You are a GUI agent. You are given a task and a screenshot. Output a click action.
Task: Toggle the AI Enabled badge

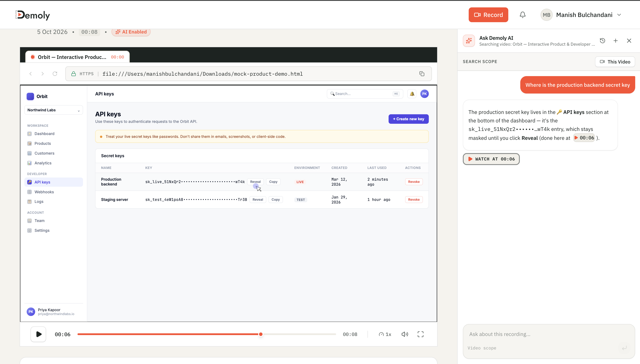click(131, 32)
